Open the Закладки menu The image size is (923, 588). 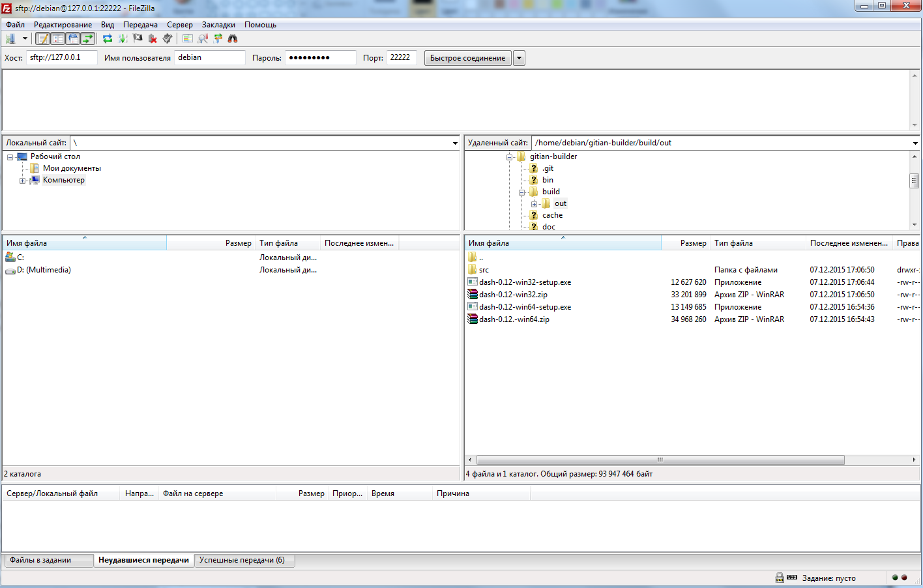tap(218, 24)
